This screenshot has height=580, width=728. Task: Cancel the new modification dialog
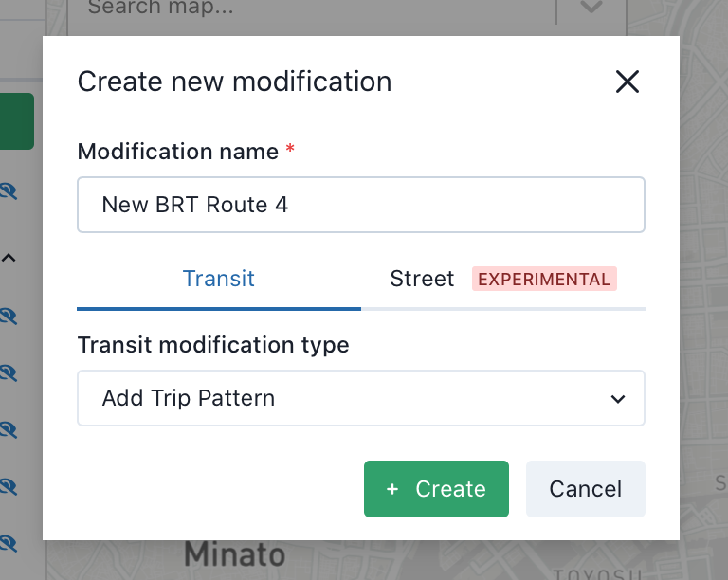[x=586, y=489]
